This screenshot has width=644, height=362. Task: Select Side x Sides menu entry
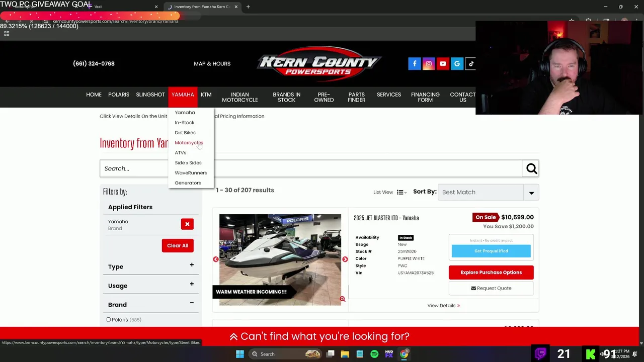click(x=188, y=163)
